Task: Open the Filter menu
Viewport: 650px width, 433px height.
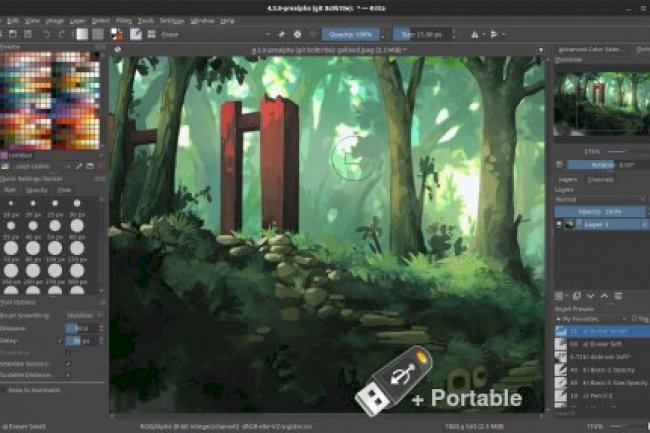Action: click(122, 20)
